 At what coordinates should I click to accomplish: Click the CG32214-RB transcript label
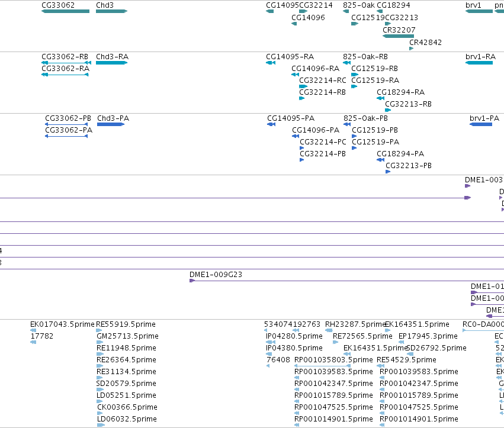tap(322, 92)
